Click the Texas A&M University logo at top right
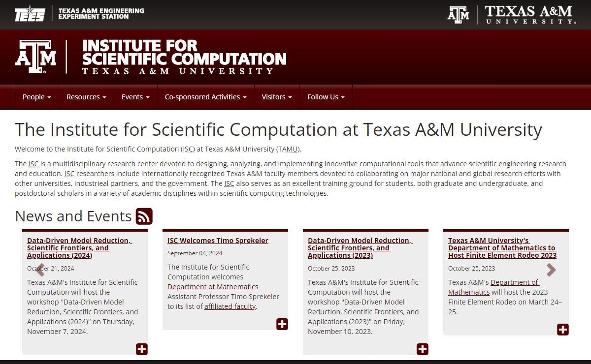This screenshot has height=364, width=591. (x=512, y=14)
